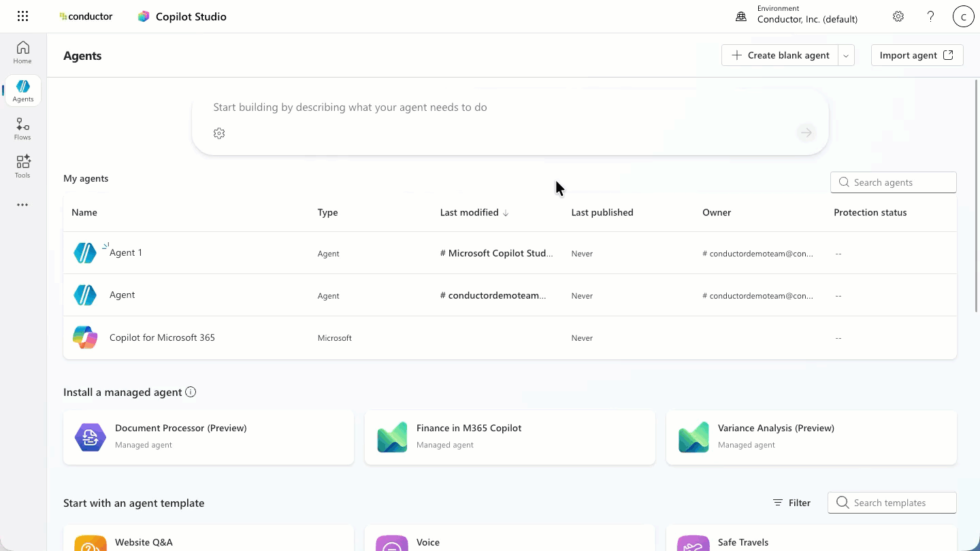
Task: Click the Safe Travels template title
Action: (743, 542)
